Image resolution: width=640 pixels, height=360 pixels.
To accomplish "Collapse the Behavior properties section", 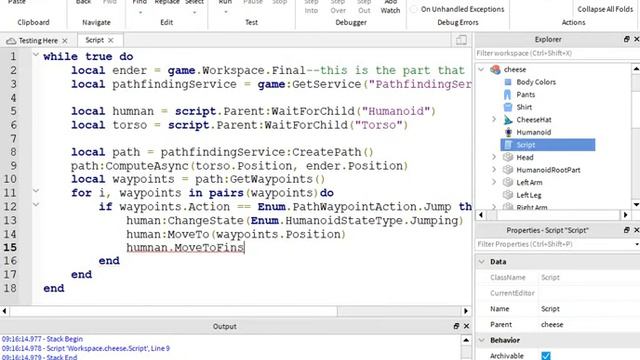I will (482, 340).
